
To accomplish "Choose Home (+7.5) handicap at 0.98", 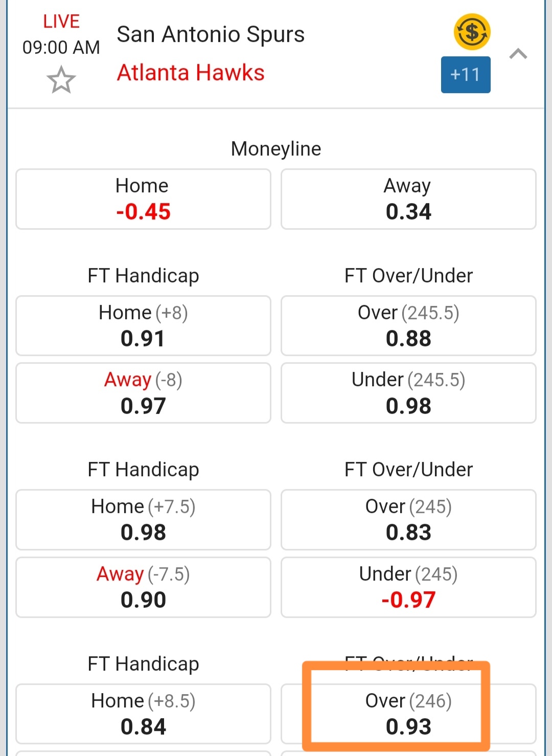I will click(143, 520).
